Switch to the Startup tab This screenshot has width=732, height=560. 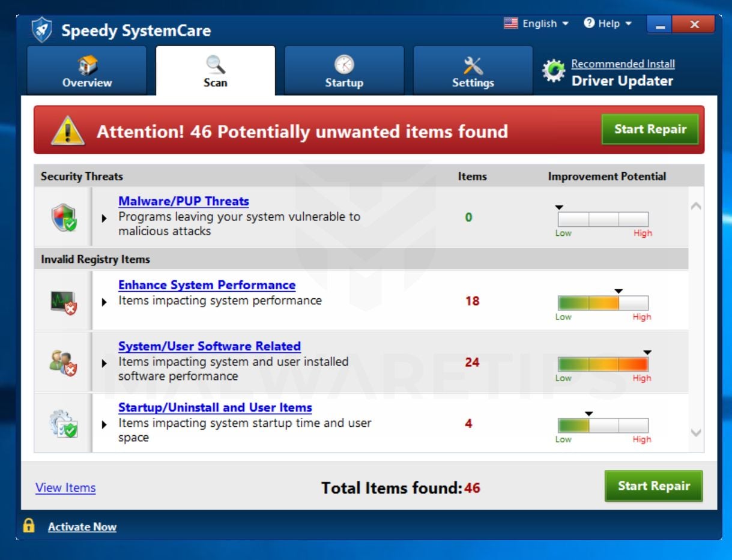tap(344, 70)
